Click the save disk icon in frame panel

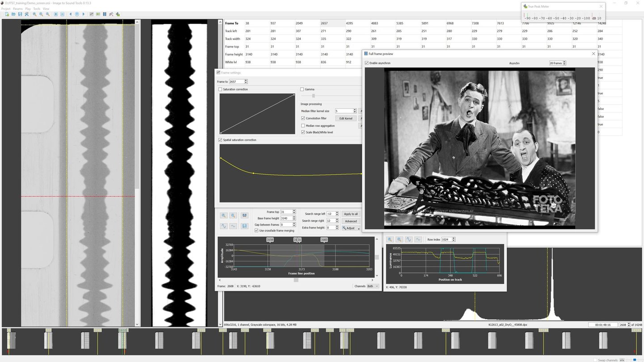point(245,226)
